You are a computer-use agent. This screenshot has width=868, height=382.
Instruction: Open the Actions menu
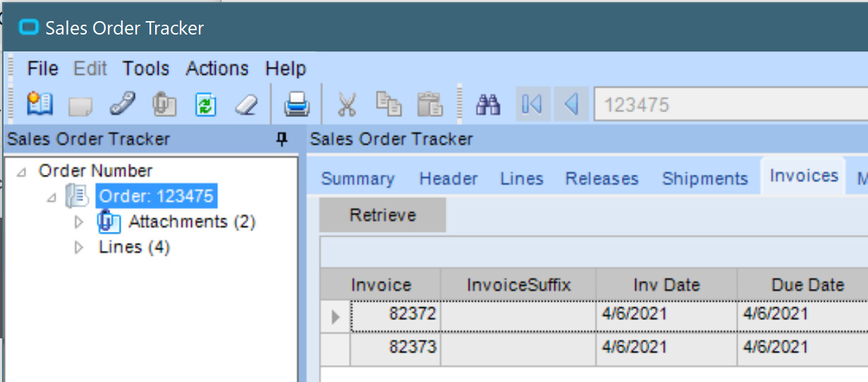pos(217,68)
